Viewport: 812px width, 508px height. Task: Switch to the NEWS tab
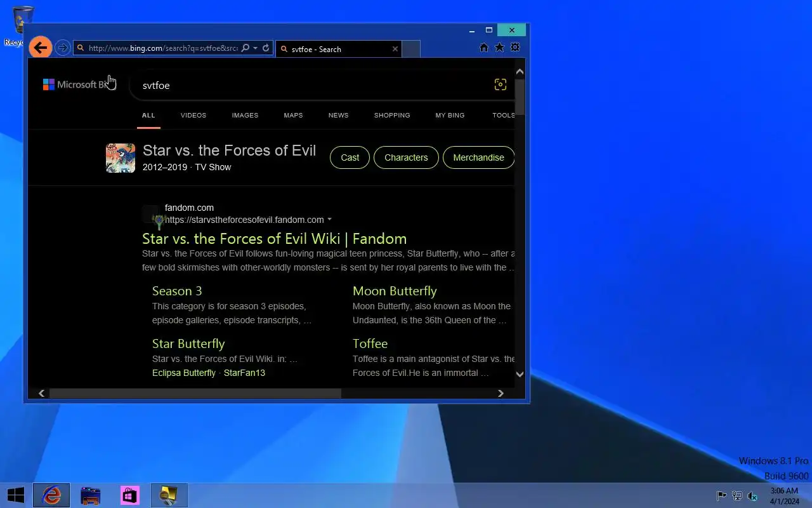[x=338, y=116]
